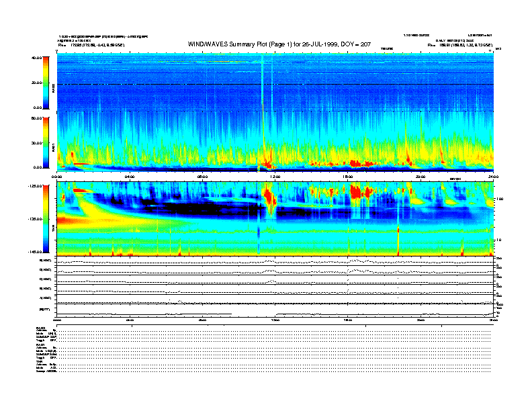Click the topmost AGC line-plot strip
532x411 pixels.
click(x=275, y=261)
